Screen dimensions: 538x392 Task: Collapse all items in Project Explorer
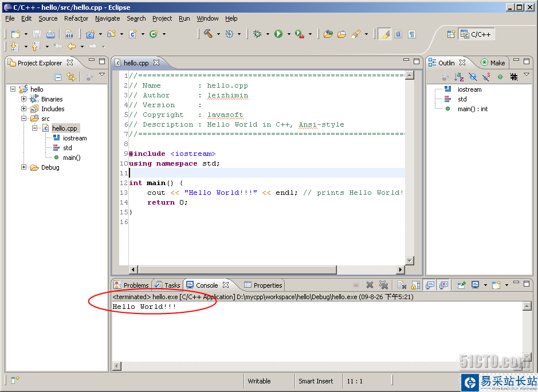coord(58,77)
